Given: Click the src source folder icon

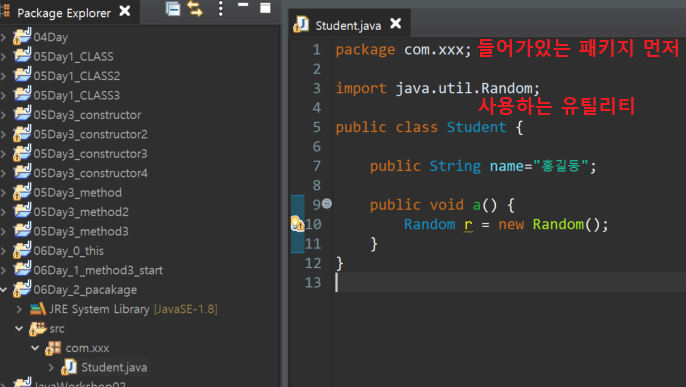Looking at the screenshot, I should click(x=38, y=328).
